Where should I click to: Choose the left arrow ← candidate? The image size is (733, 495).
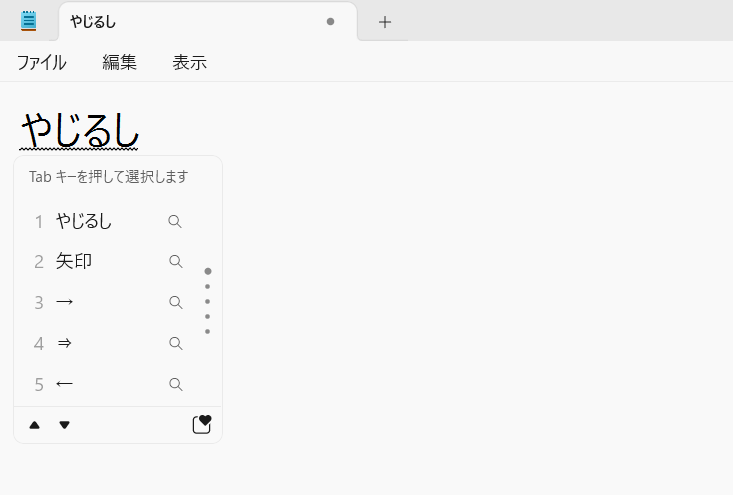tap(108, 384)
